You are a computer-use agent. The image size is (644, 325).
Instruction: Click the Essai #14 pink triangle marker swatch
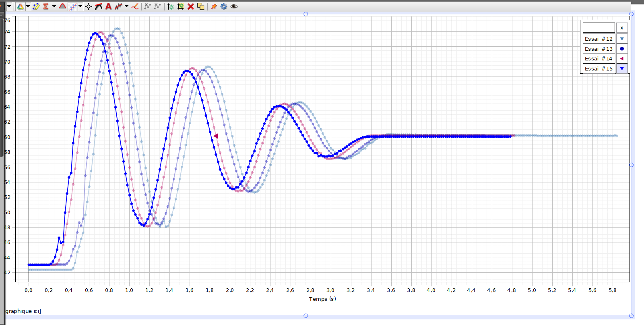(x=622, y=59)
